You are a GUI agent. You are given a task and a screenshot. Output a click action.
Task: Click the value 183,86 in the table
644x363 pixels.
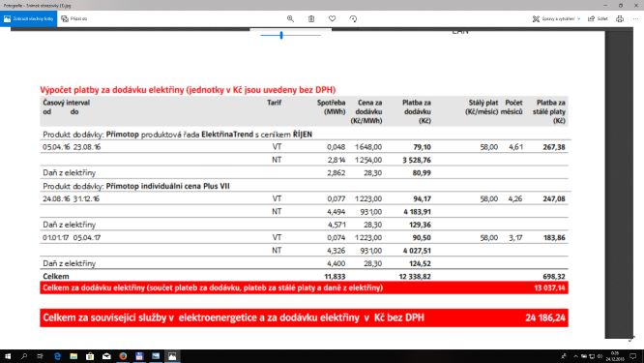[x=554, y=237]
